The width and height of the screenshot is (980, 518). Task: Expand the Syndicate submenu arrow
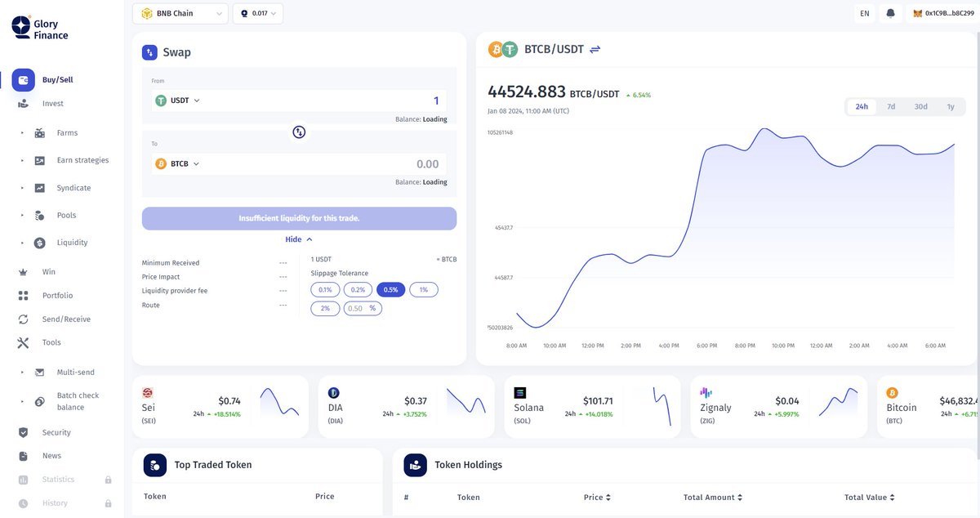(x=22, y=188)
